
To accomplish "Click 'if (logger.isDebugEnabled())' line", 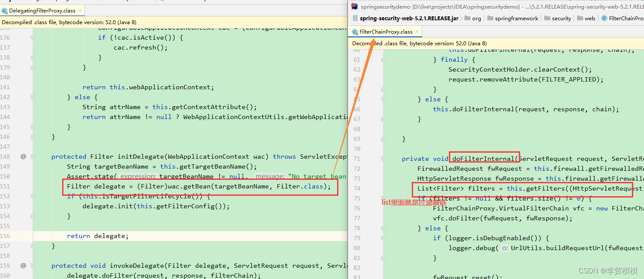I will click(491, 238).
